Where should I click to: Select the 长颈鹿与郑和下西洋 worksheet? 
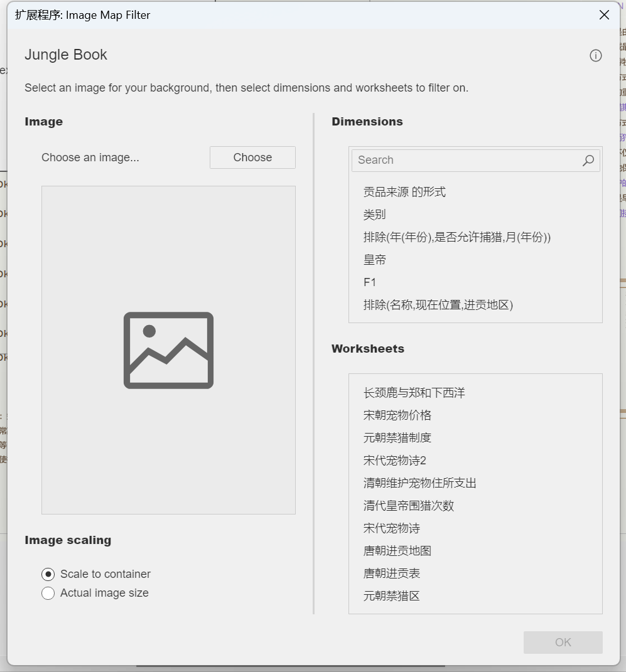click(414, 393)
